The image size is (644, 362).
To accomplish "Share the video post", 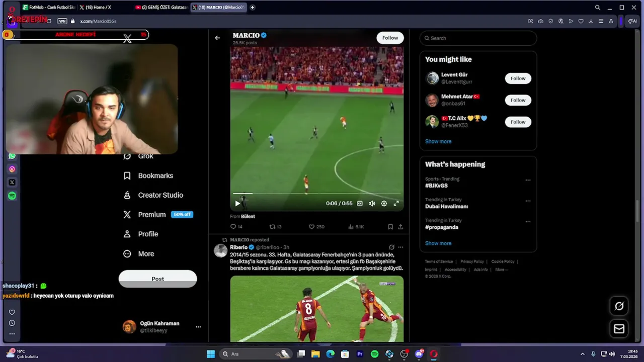I will click(x=400, y=227).
